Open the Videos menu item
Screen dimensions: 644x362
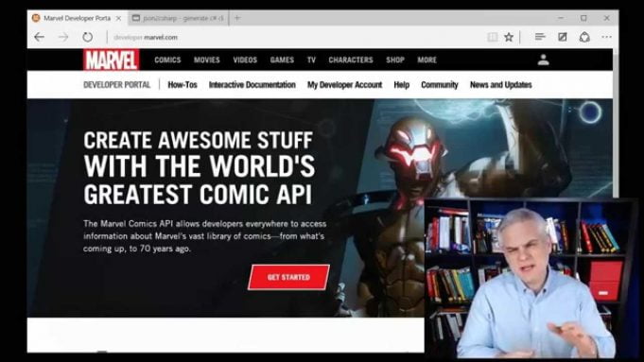(245, 60)
